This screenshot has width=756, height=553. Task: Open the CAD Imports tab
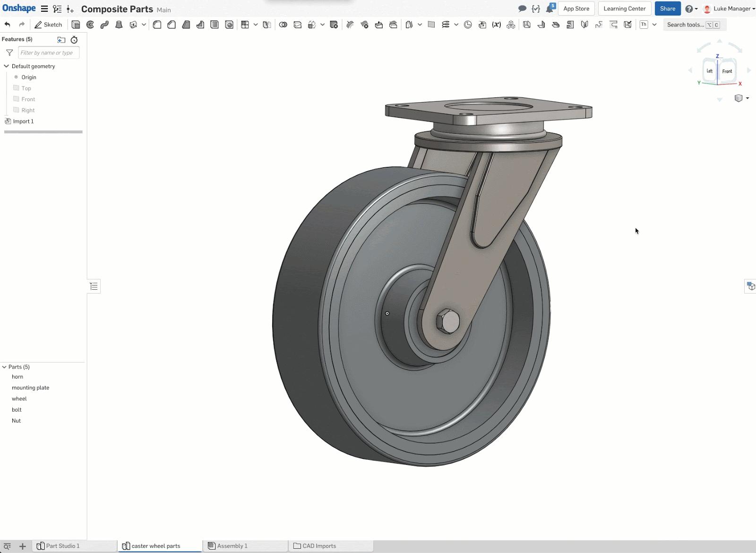coord(319,545)
